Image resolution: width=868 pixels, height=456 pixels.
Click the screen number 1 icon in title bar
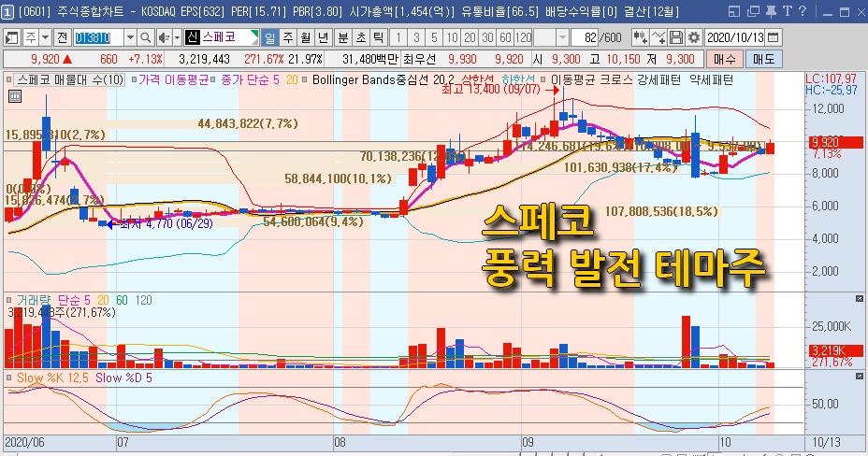(7, 11)
